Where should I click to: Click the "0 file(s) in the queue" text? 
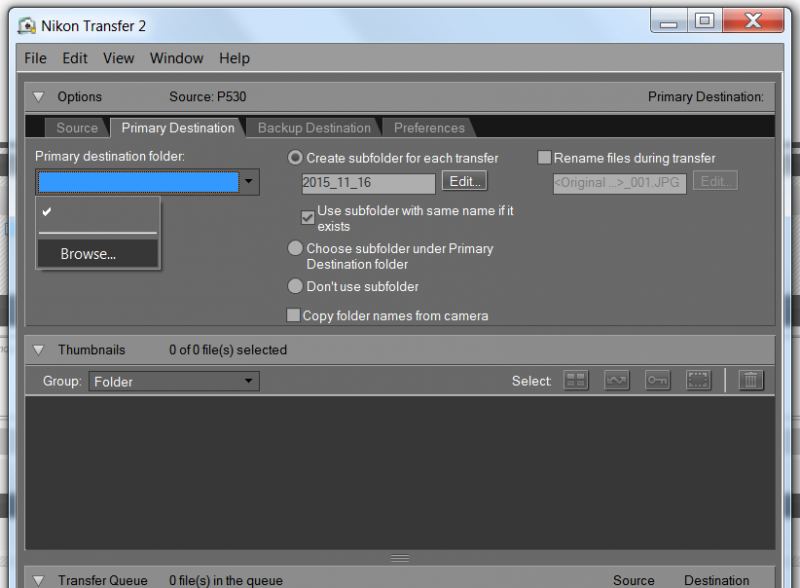pyautogui.click(x=226, y=580)
